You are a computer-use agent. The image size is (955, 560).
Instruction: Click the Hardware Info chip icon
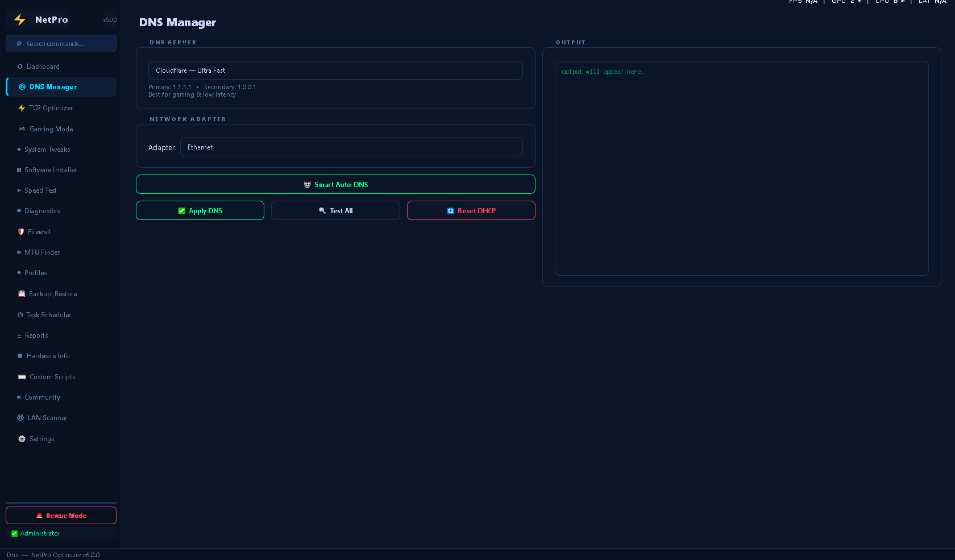pyautogui.click(x=20, y=356)
